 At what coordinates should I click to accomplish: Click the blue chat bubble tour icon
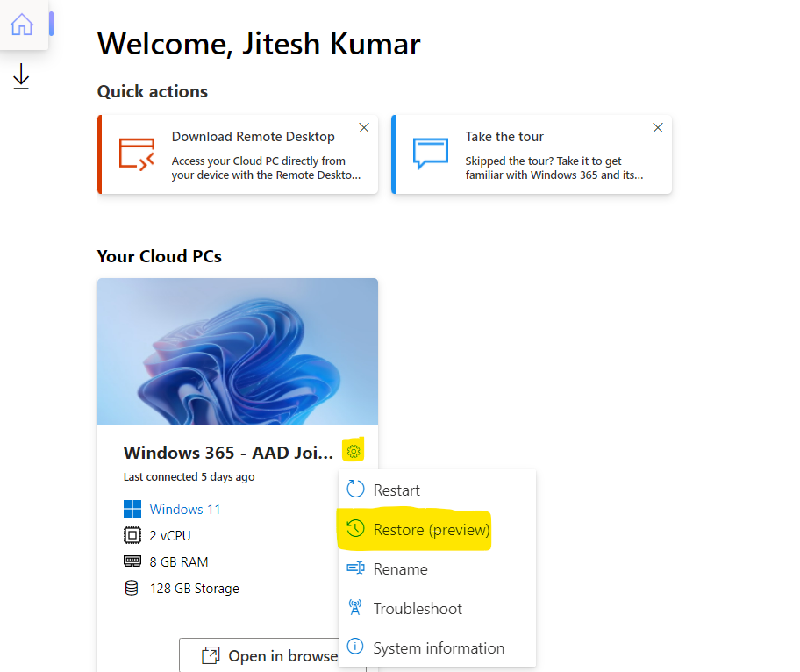(x=431, y=153)
